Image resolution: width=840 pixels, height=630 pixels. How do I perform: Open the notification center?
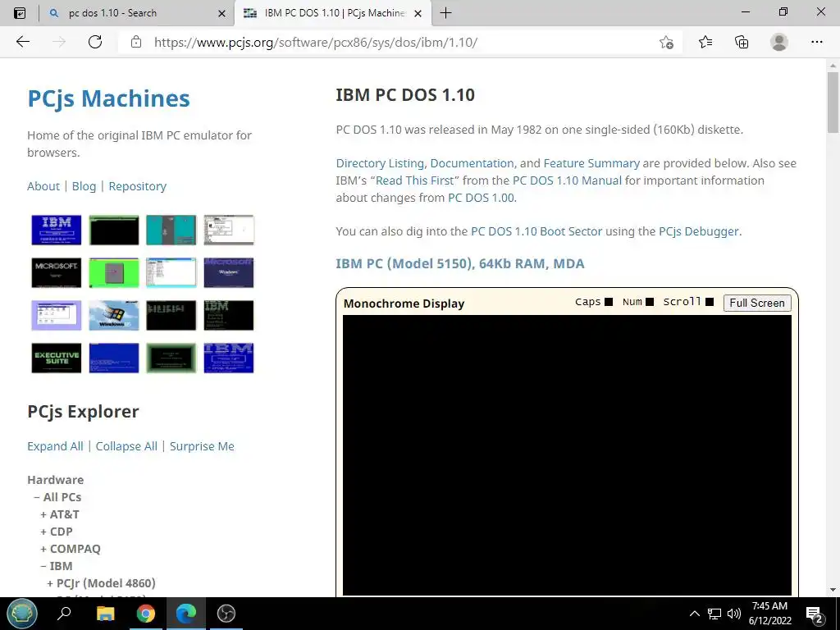pyautogui.click(x=814, y=614)
